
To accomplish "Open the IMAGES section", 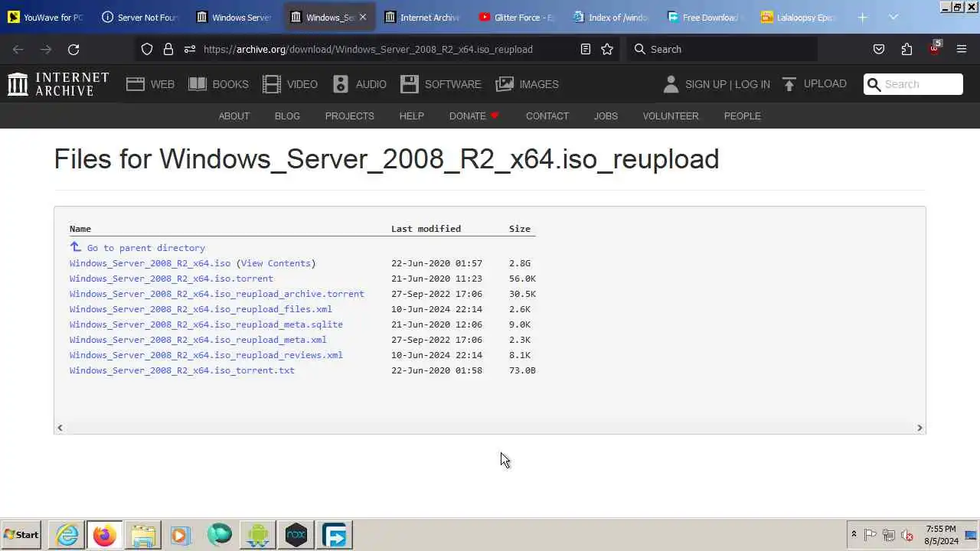I will tap(528, 84).
